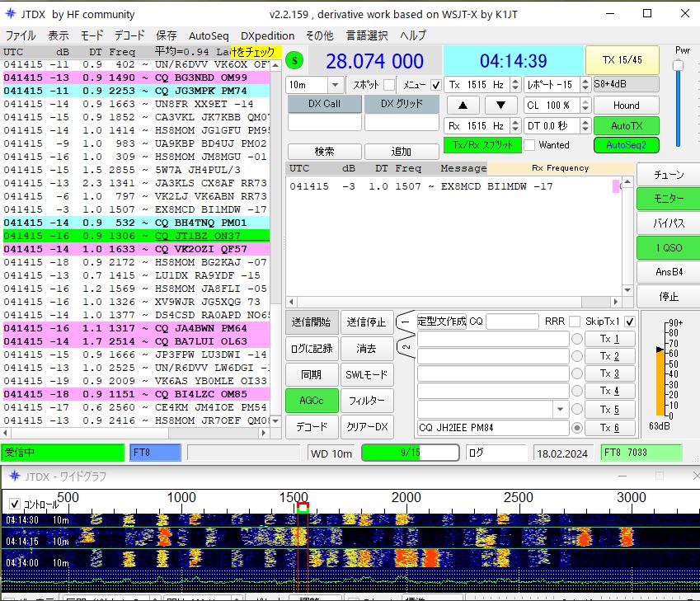
Task: Select message tab 2 beside the macro fields
Action: point(405,348)
